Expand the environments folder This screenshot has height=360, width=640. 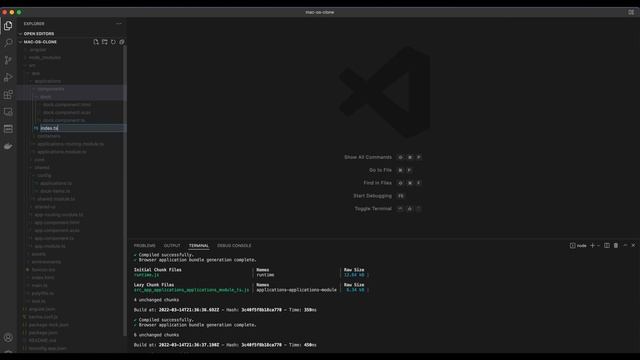46,262
